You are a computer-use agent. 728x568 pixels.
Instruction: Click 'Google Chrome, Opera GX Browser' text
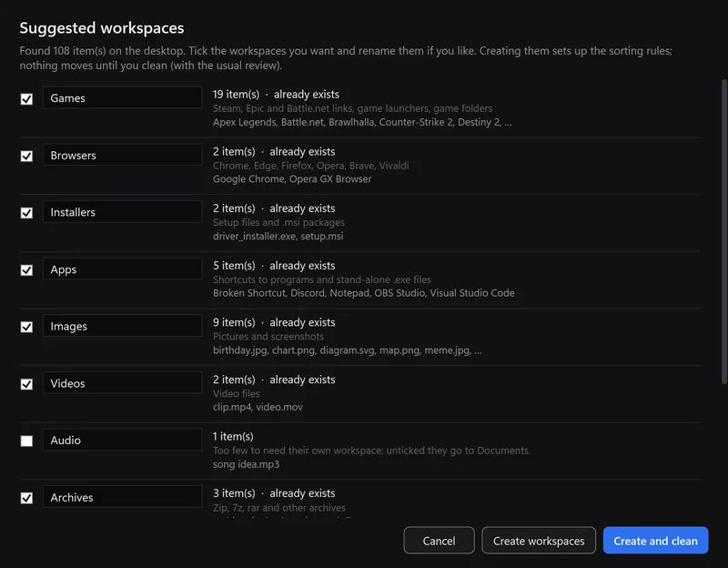pyautogui.click(x=292, y=178)
